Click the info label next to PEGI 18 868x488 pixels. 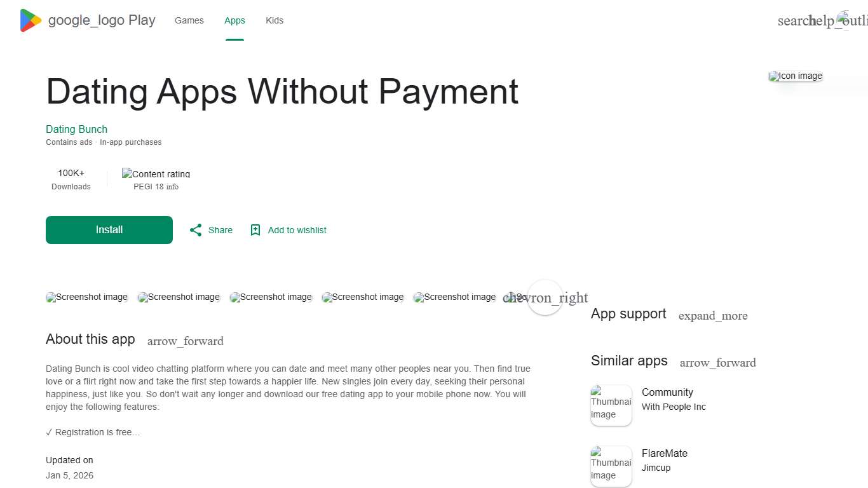172,186
